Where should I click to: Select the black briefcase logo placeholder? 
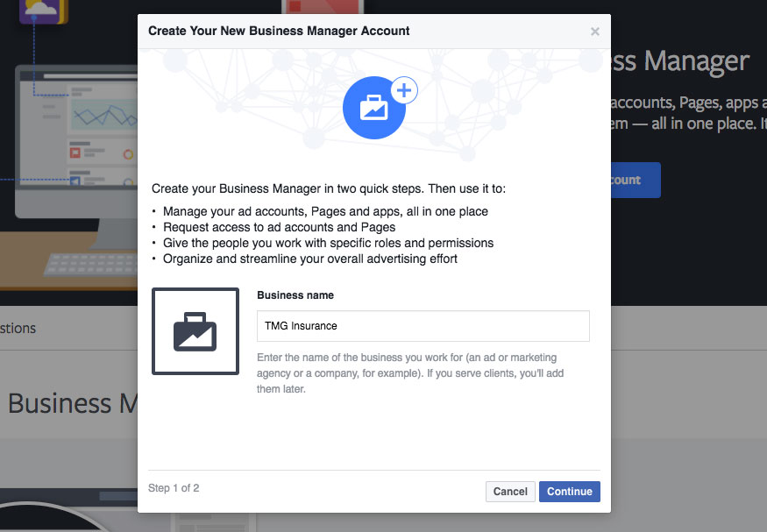(195, 331)
